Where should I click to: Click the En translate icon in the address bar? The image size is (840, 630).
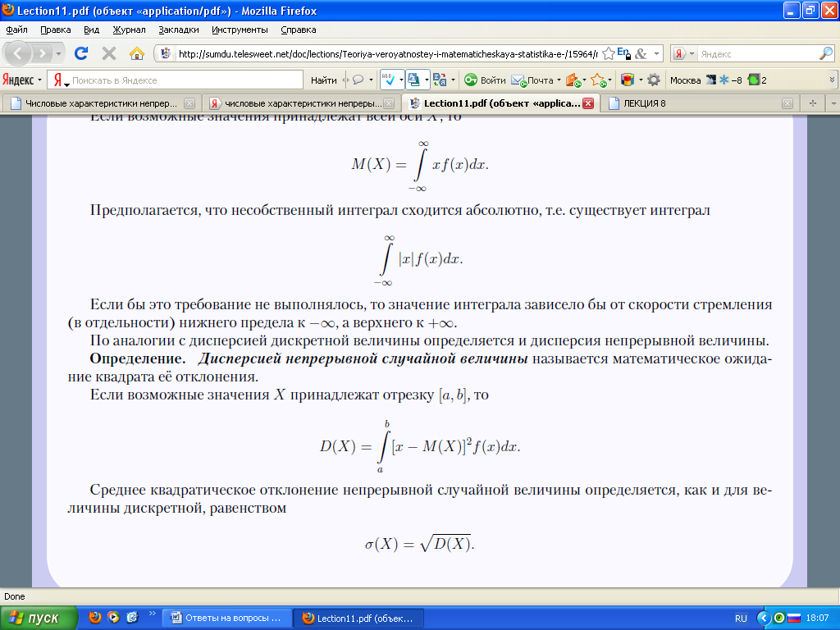[623, 53]
